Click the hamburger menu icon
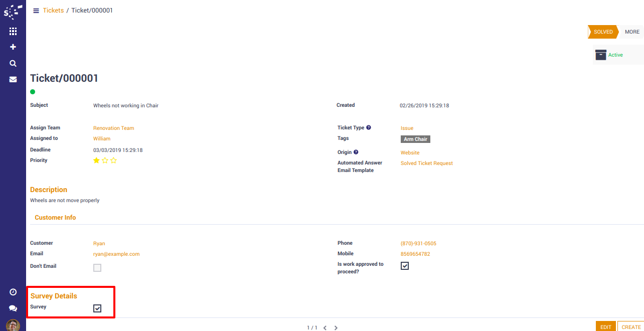 pyautogui.click(x=36, y=11)
